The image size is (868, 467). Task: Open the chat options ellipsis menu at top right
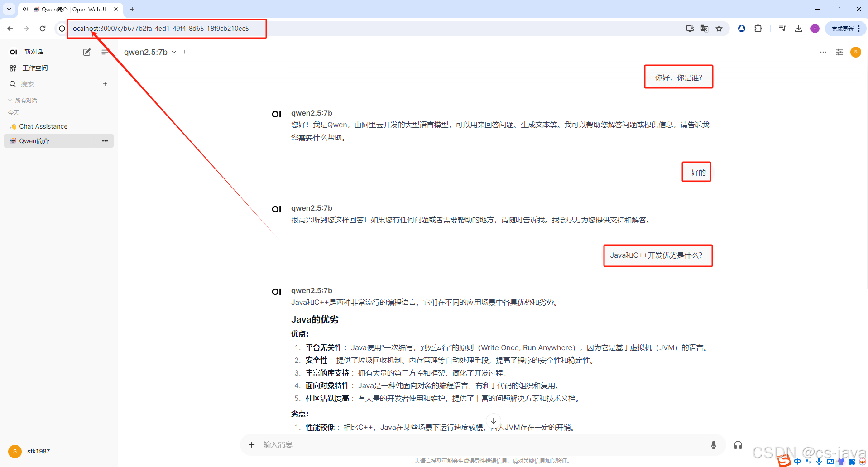823,52
